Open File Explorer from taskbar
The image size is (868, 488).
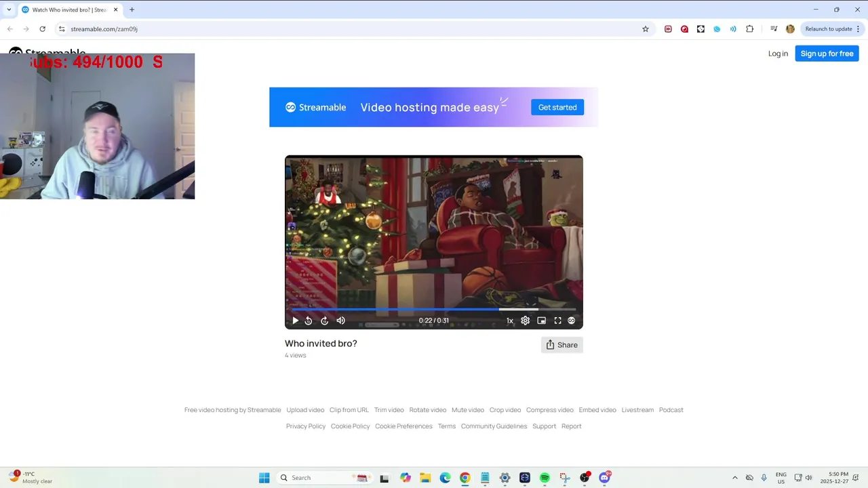(425, 478)
